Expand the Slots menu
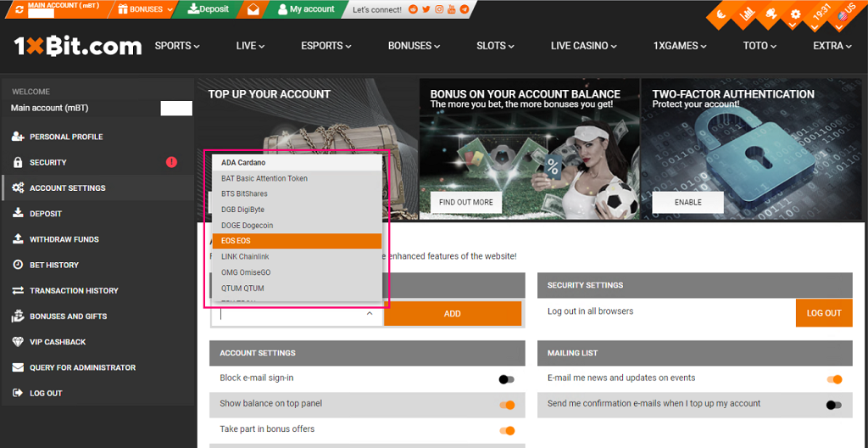The height and width of the screenshot is (448, 868). pos(495,46)
